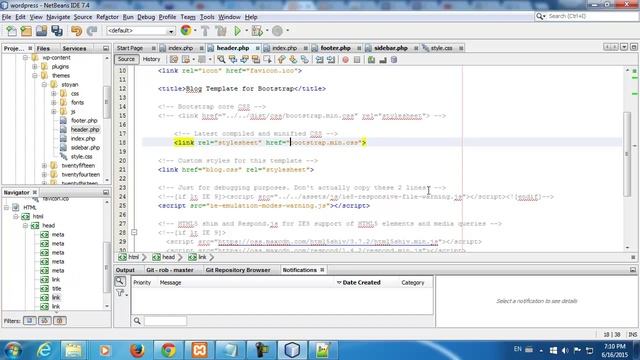Viewport: 640px width, 360px height.
Task: Click the second Navigator filter button
Action: tap(44, 320)
